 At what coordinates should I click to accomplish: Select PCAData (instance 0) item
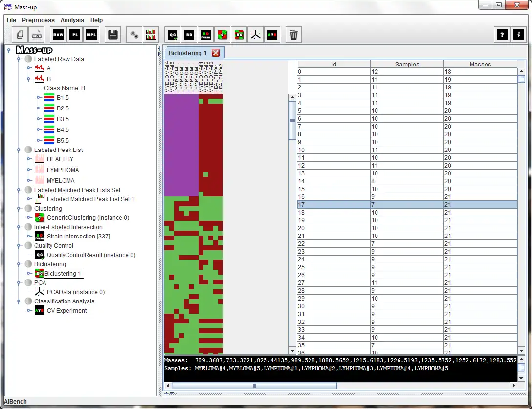(76, 292)
